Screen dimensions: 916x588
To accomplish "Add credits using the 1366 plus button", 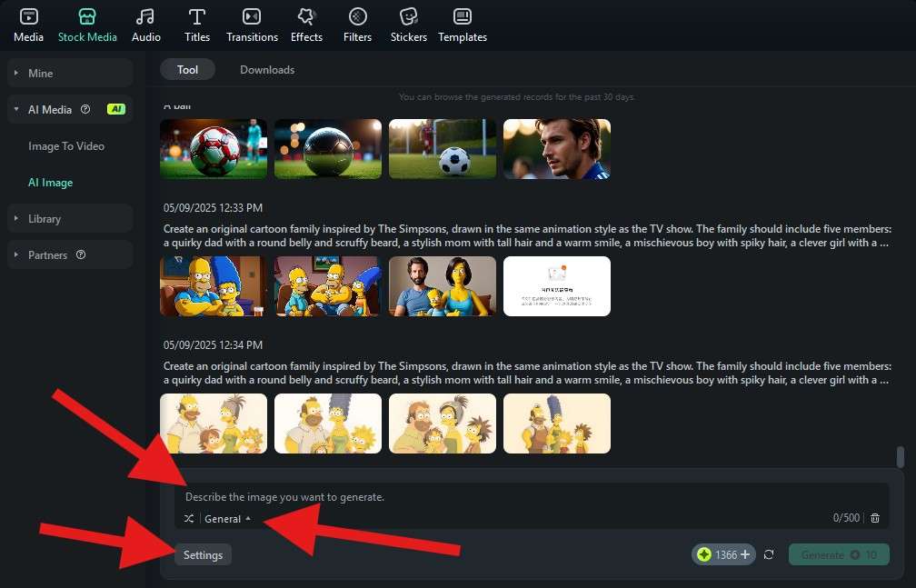I will [x=723, y=554].
